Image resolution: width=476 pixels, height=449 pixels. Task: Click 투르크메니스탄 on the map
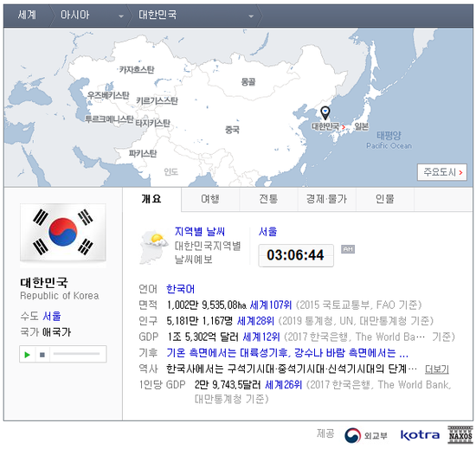tap(109, 119)
